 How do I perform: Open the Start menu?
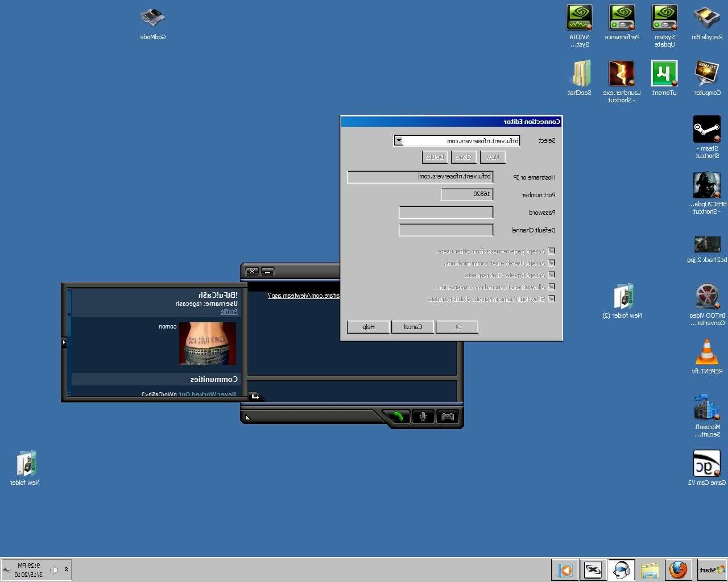pos(711,569)
